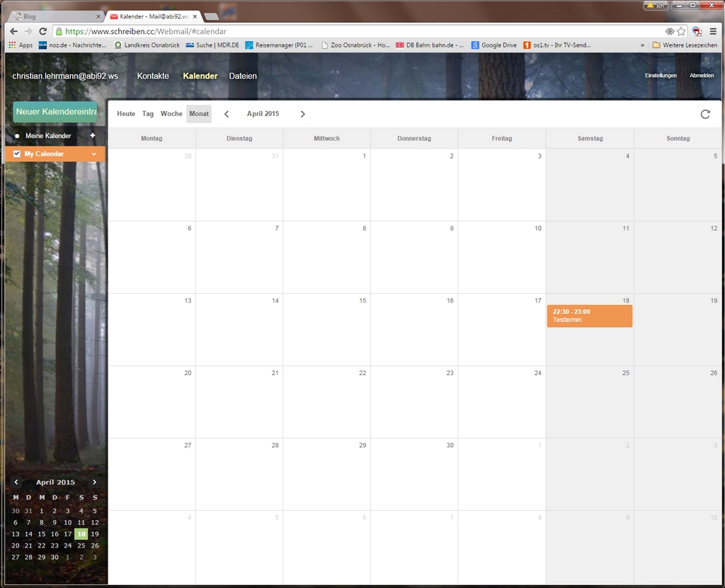Click the Meine Kalender bullet
Image resolution: width=725 pixels, height=588 pixels.
(x=17, y=136)
